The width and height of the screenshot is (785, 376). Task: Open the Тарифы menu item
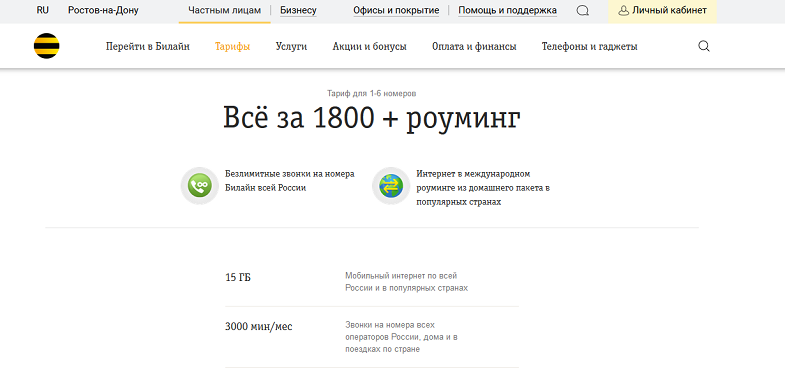point(233,47)
